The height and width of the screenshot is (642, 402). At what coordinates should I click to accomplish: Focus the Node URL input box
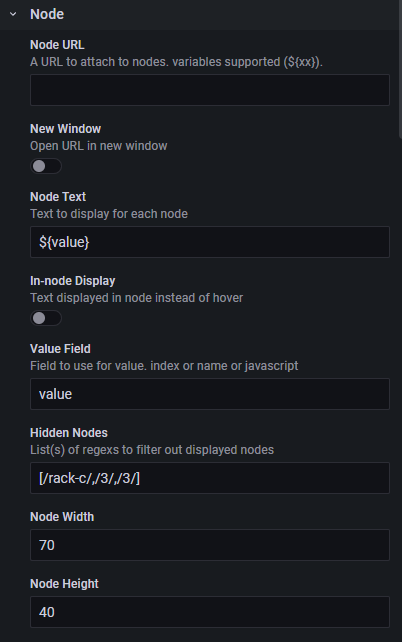coord(210,90)
